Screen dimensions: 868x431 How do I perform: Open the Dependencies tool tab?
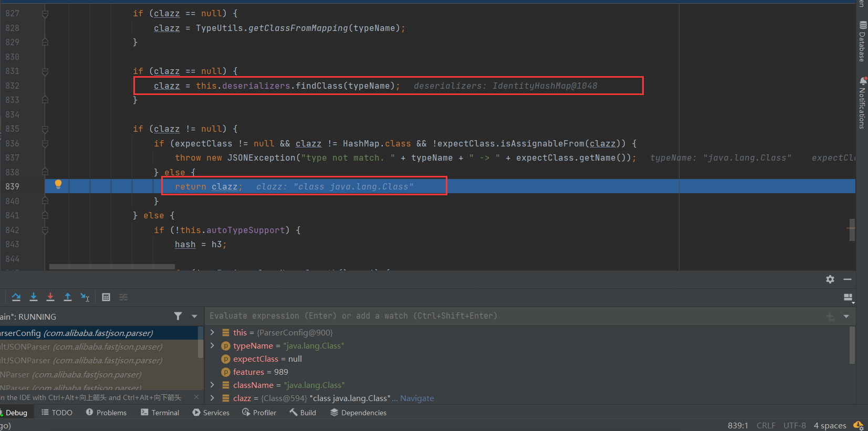[358, 413]
